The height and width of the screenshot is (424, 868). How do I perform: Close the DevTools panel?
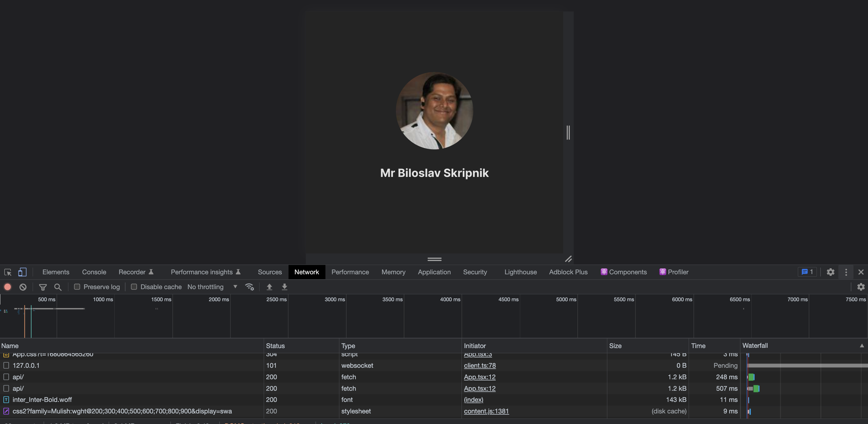pos(861,272)
